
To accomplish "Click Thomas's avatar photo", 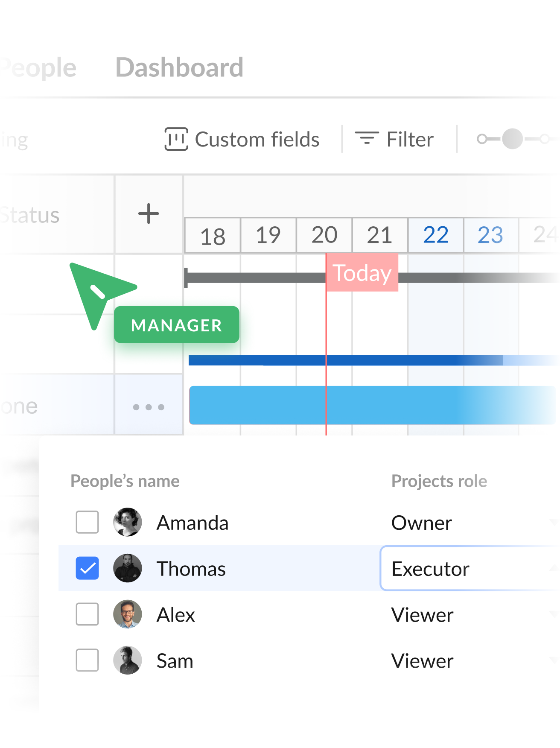I will pyautogui.click(x=127, y=568).
